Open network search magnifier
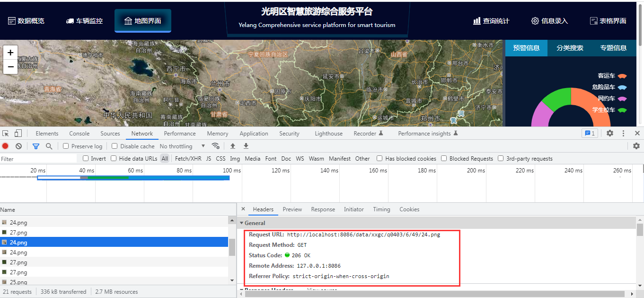Image resolution: width=644 pixels, height=298 pixels. pyautogui.click(x=49, y=146)
